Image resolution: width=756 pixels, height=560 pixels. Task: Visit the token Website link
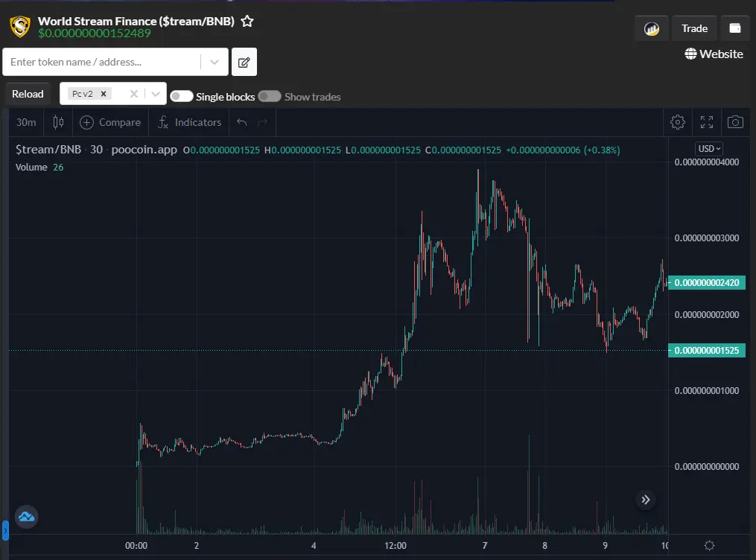[714, 54]
